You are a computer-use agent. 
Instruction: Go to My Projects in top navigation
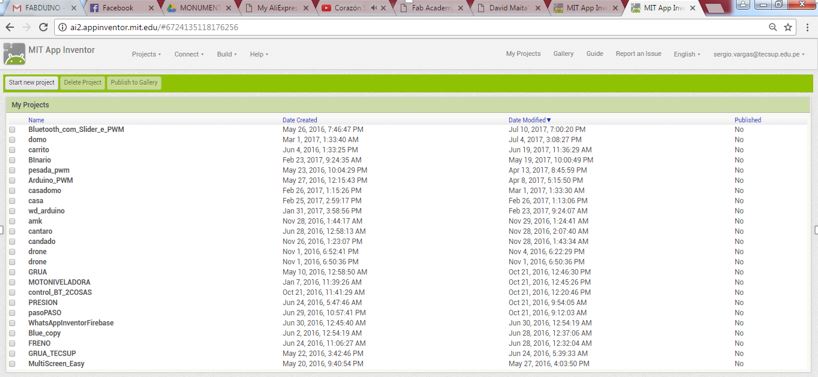[523, 54]
